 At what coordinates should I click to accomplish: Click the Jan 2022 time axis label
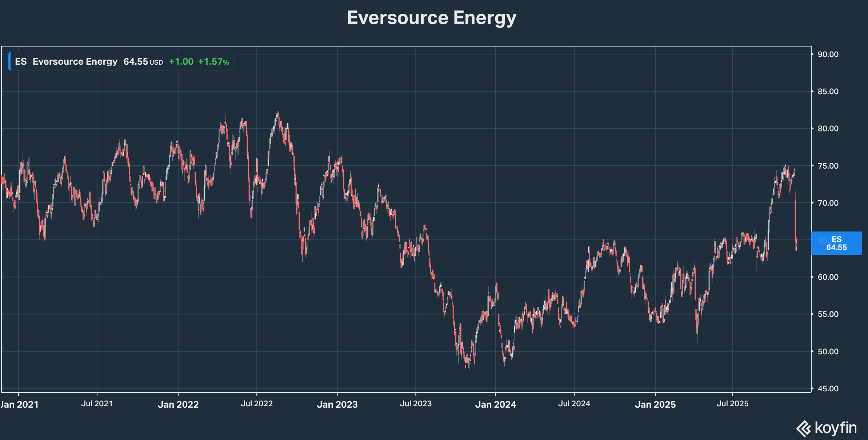coord(178,404)
